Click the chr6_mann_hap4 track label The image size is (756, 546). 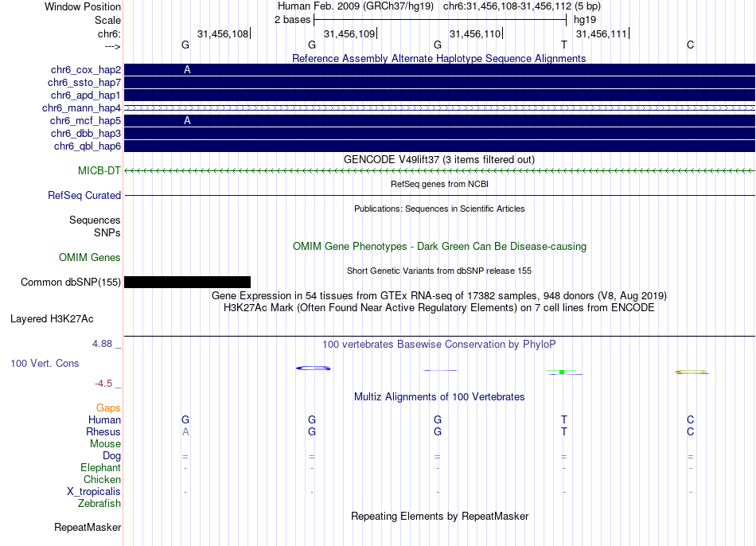81,108
